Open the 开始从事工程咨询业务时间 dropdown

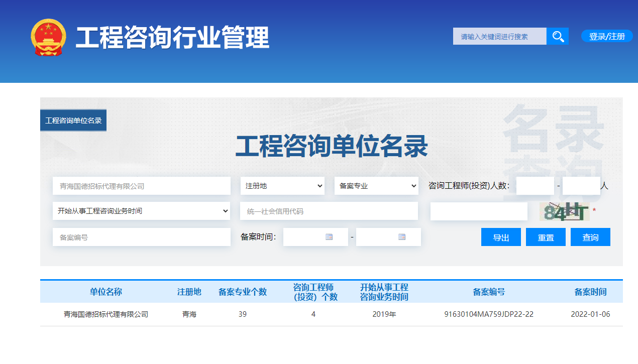point(141,211)
